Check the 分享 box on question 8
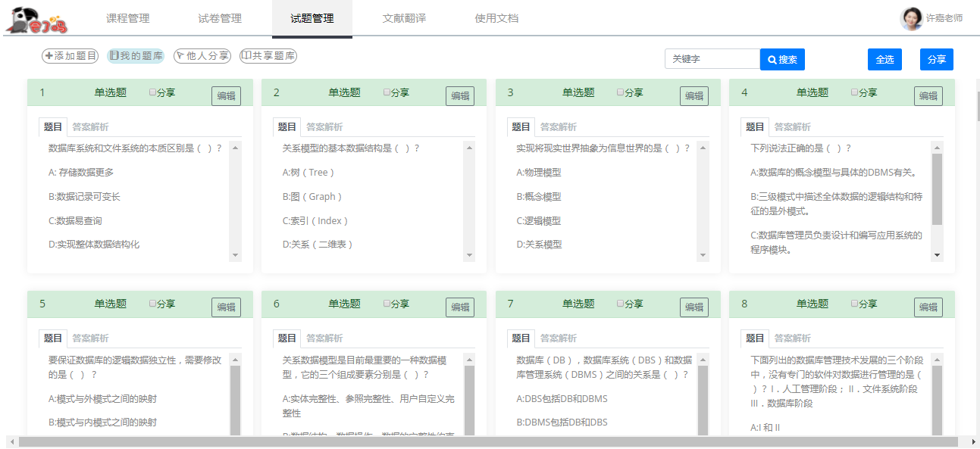The height and width of the screenshot is (449, 980). click(854, 304)
